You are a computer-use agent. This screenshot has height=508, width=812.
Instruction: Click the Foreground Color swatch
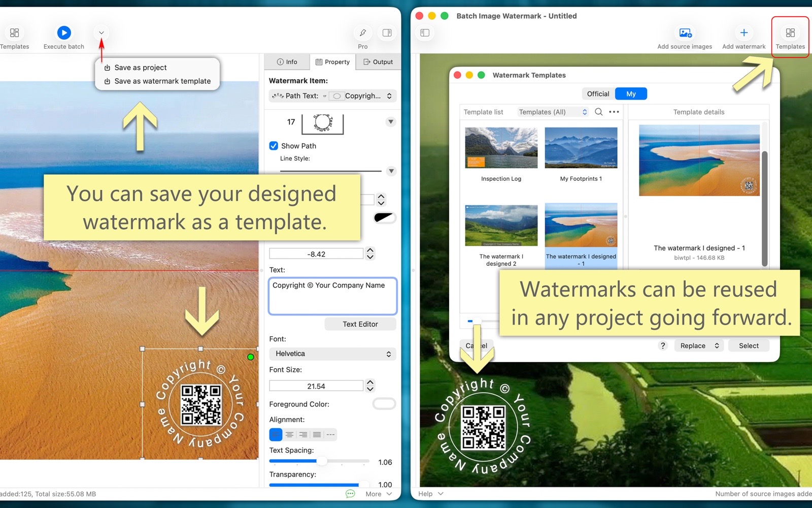point(384,404)
